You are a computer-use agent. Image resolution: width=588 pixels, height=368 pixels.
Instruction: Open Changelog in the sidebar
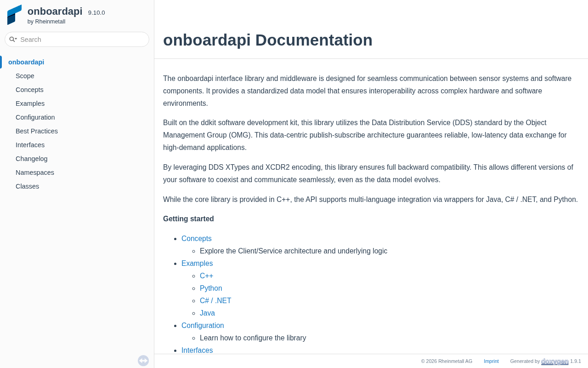(31, 159)
